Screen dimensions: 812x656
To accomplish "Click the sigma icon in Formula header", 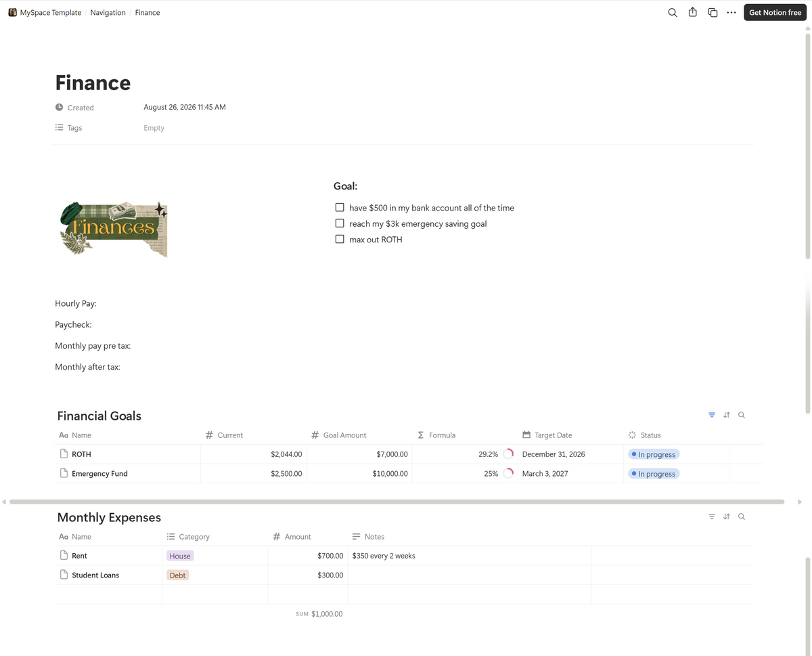I will (420, 435).
